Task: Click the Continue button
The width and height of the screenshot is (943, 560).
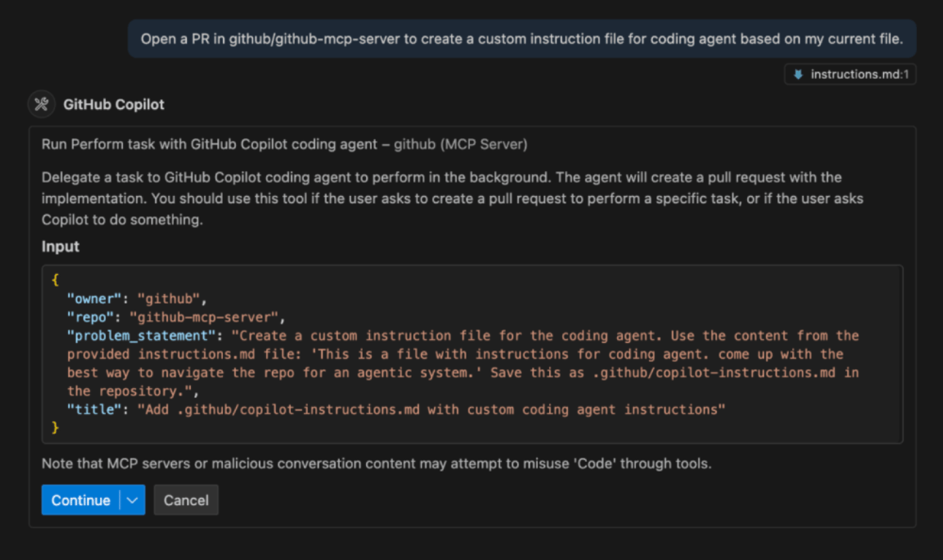Action: [x=80, y=500]
